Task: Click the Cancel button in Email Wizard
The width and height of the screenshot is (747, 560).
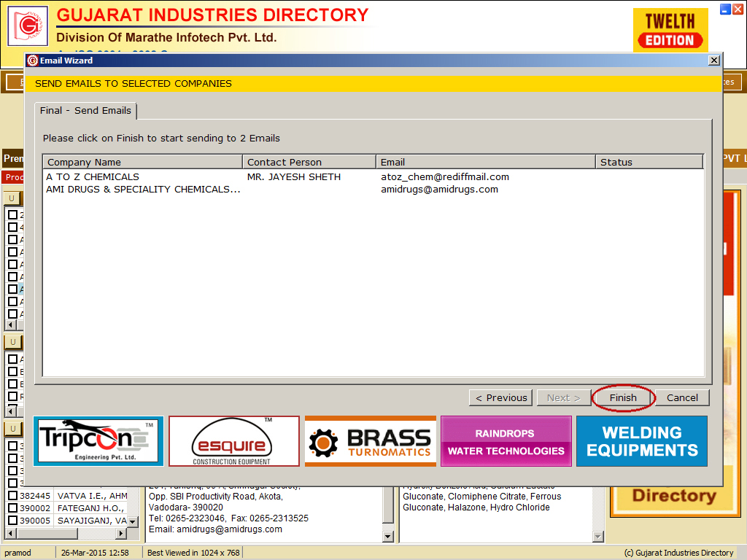Action: point(682,397)
